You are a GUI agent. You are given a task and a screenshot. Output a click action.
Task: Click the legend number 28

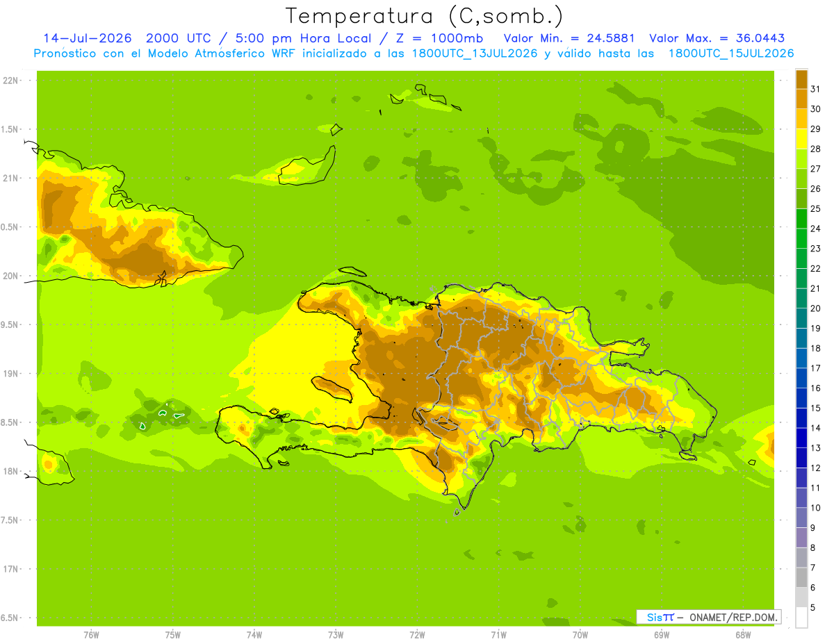(x=816, y=149)
